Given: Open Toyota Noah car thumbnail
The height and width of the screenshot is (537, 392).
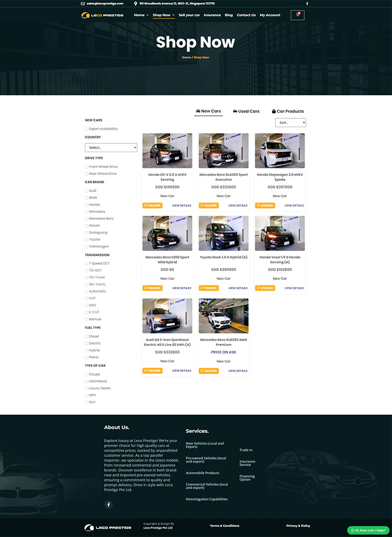Looking at the screenshot, I should pyautogui.click(x=223, y=233).
